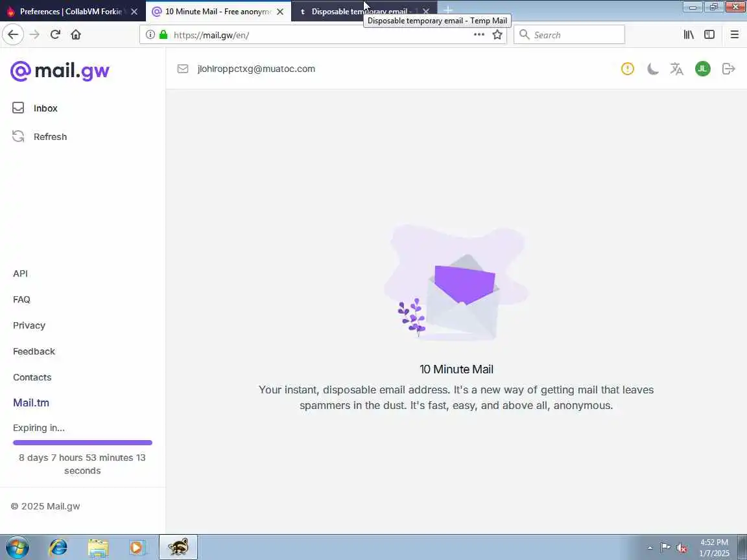This screenshot has width=747, height=560.
Task: Launch Internet Explorer from the taskbar
Action: pos(58,548)
